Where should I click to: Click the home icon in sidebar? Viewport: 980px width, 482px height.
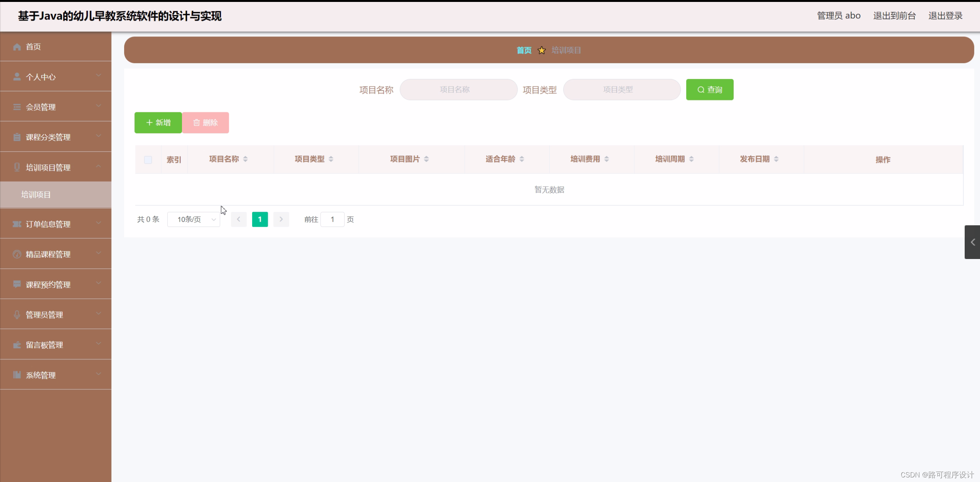tap(17, 47)
